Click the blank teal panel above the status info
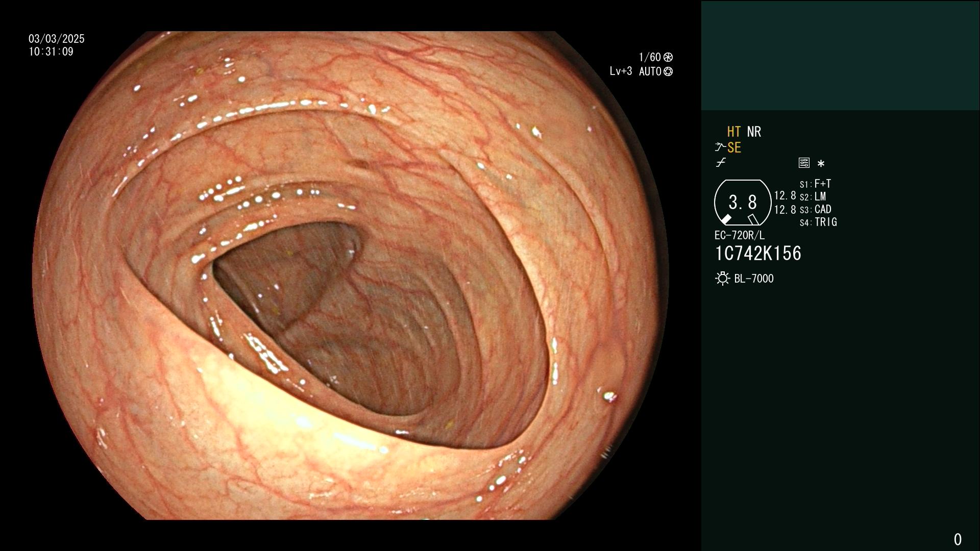The width and height of the screenshot is (980, 551). tap(840, 55)
